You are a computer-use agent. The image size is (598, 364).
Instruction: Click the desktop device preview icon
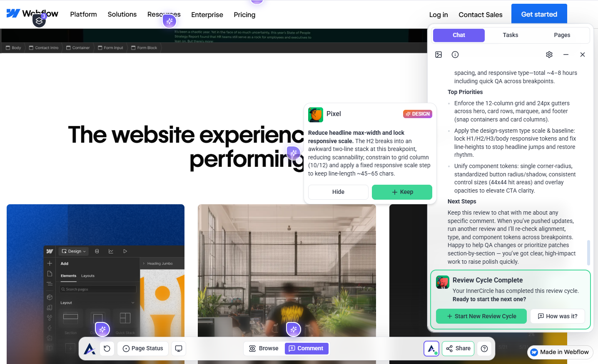[x=179, y=349]
